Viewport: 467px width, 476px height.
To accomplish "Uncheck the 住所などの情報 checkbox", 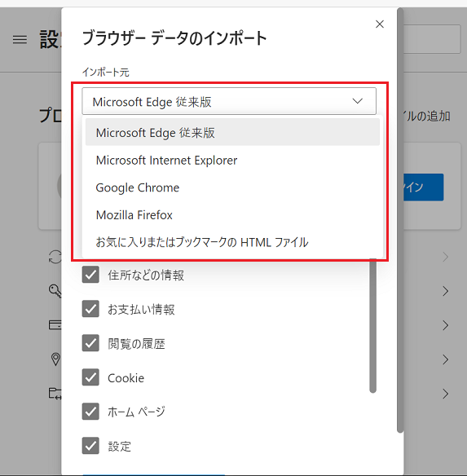I will coord(90,275).
